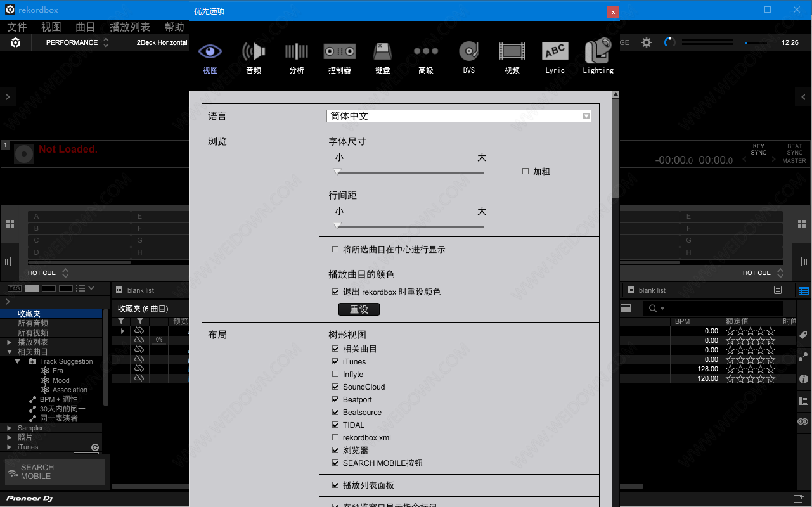Image resolution: width=812 pixels, height=507 pixels.
Task: Open the 高级 (Advanced) preferences tab
Action: click(x=426, y=57)
